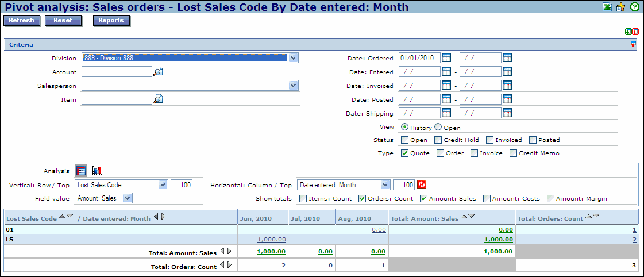
Task: Select the Open view radio button
Action: click(438, 128)
